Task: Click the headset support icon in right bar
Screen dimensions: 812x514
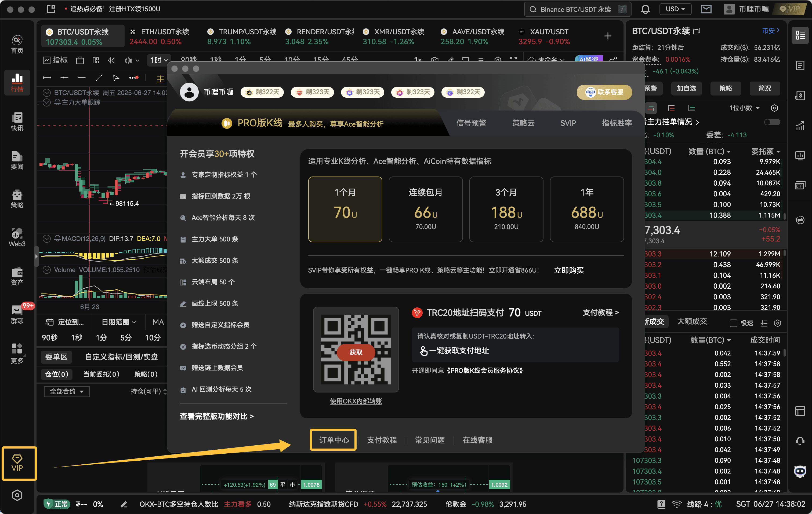Action: [x=800, y=441]
